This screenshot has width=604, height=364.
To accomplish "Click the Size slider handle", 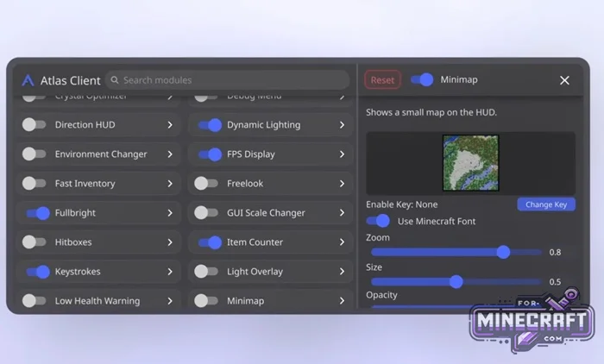I will [x=456, y=281].
